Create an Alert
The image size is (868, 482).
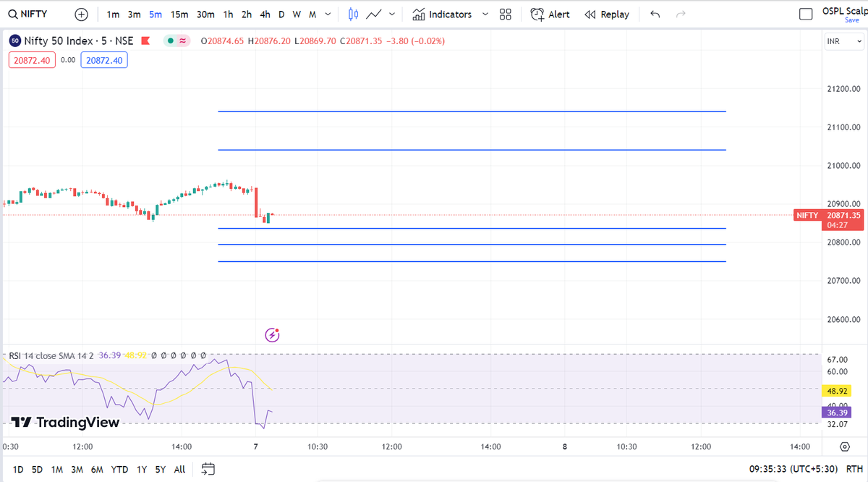[x=550, y=14]
